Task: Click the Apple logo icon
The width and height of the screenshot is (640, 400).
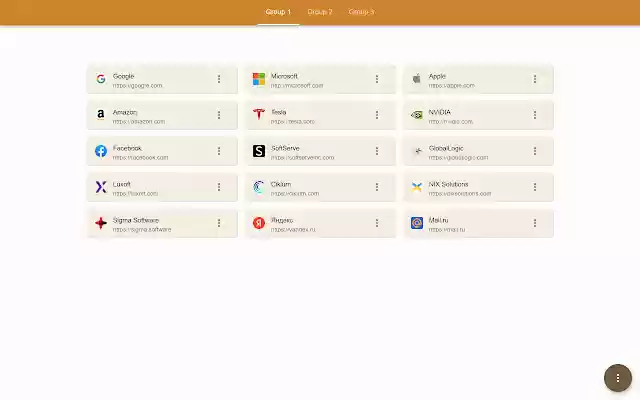Action: [417, 79]
